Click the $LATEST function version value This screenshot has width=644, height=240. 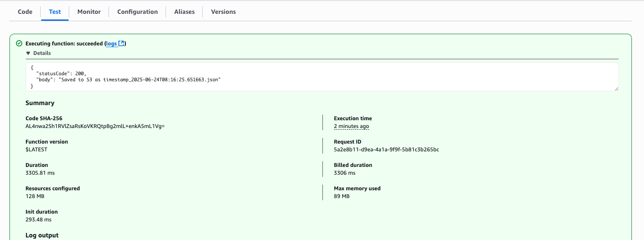36,150
